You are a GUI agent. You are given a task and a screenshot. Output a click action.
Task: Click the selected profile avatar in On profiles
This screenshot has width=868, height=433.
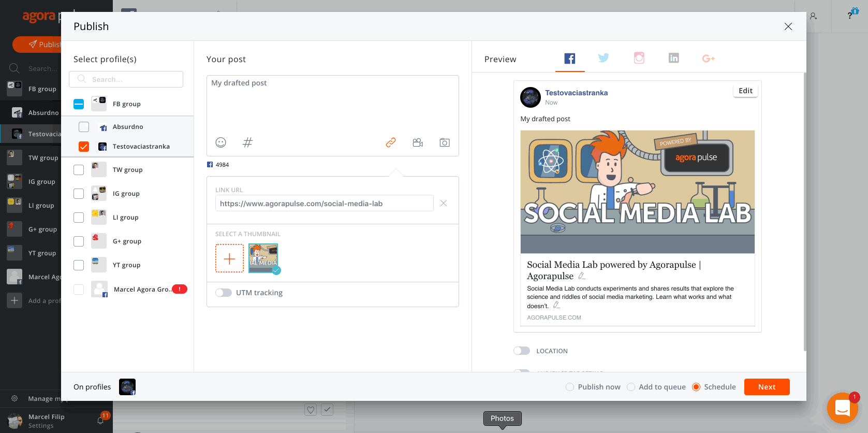click(x=127, y=387)
